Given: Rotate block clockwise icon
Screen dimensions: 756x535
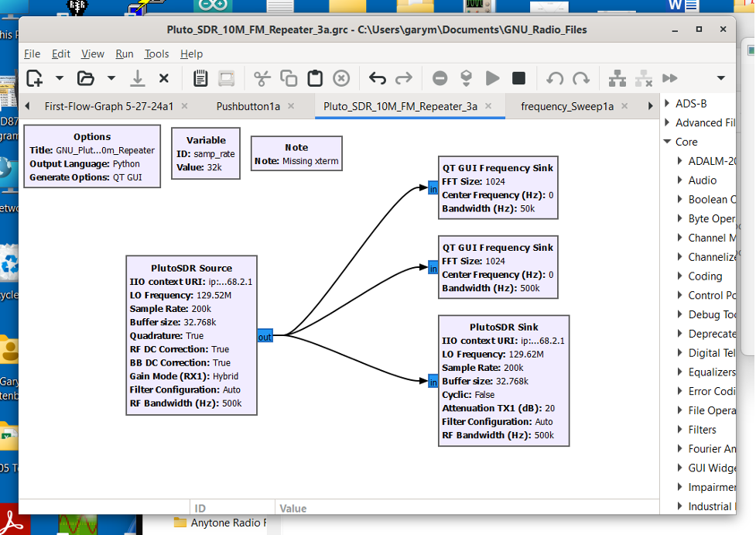Looking at the screenshot, I should [581, 78].
